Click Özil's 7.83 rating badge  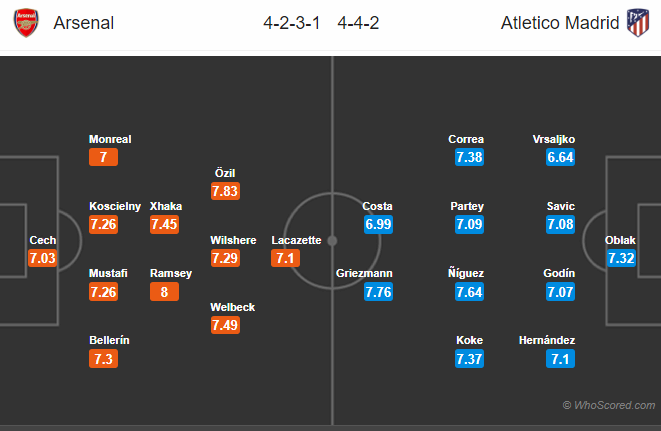coord(225,190)
